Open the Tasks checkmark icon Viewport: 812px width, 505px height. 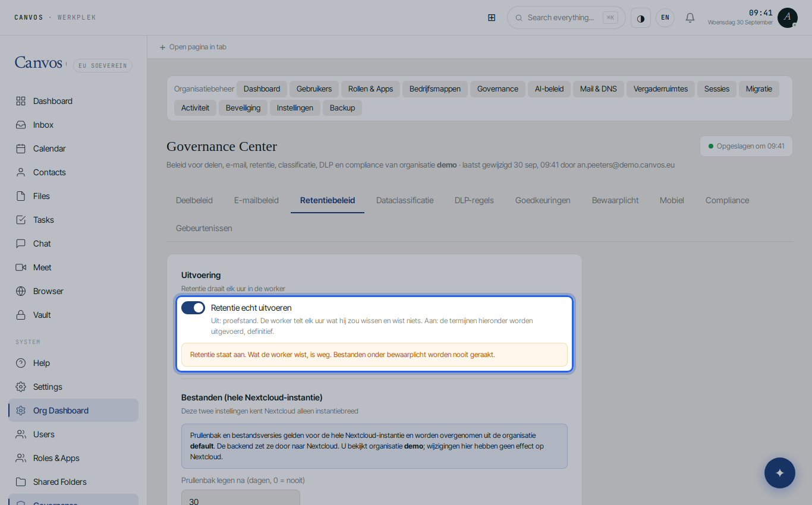[21, 220]
